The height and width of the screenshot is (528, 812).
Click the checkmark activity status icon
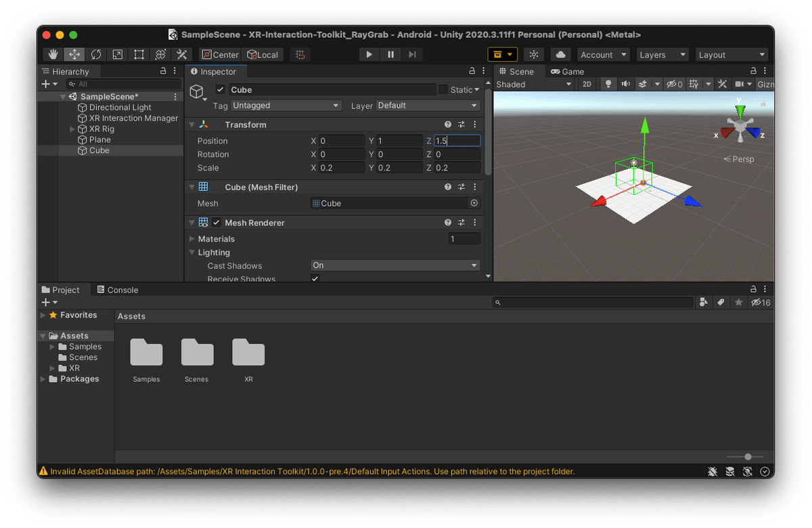(765, 471)
